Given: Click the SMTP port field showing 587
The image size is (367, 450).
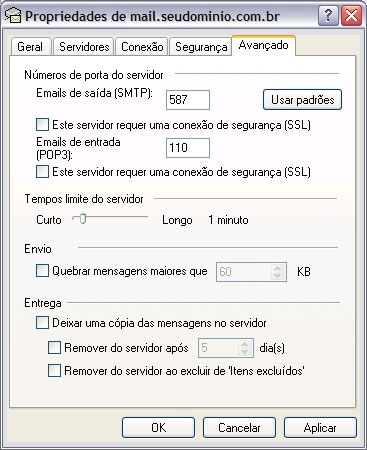Looking at the screenshot, I should coord(188,100).
